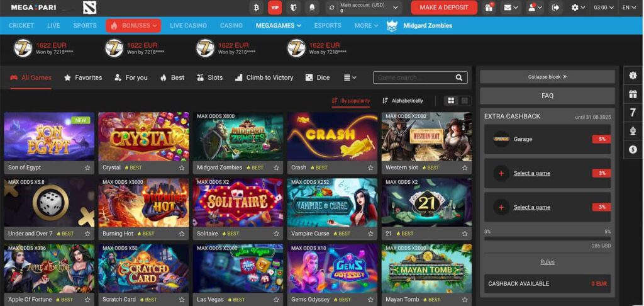
Task: Open the gift box bonuses icon
Action: [x=489, y=8]
